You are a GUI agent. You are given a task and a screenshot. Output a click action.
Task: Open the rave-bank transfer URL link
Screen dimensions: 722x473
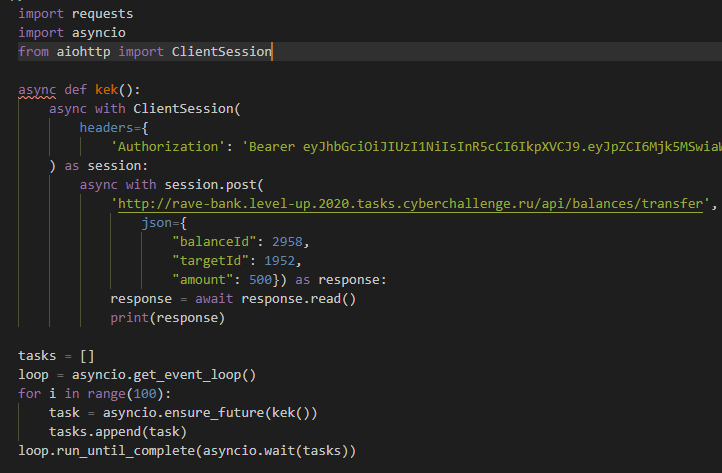(410, 204)
